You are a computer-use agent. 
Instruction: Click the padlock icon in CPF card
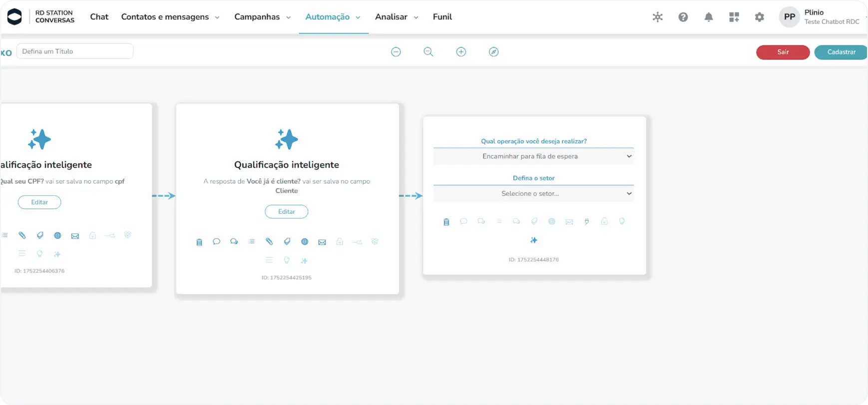coord(92,235)
